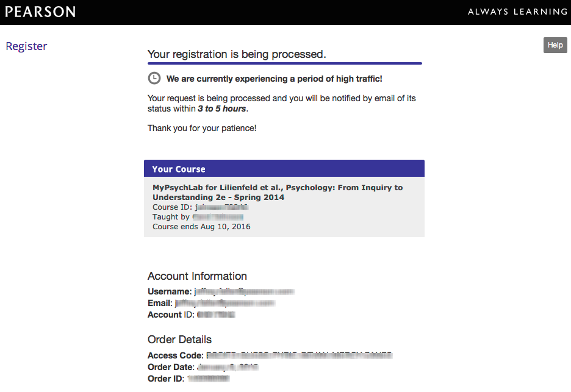Click the course end date line
The height and width of the screenshot is (392, 571).
[201, 227]
